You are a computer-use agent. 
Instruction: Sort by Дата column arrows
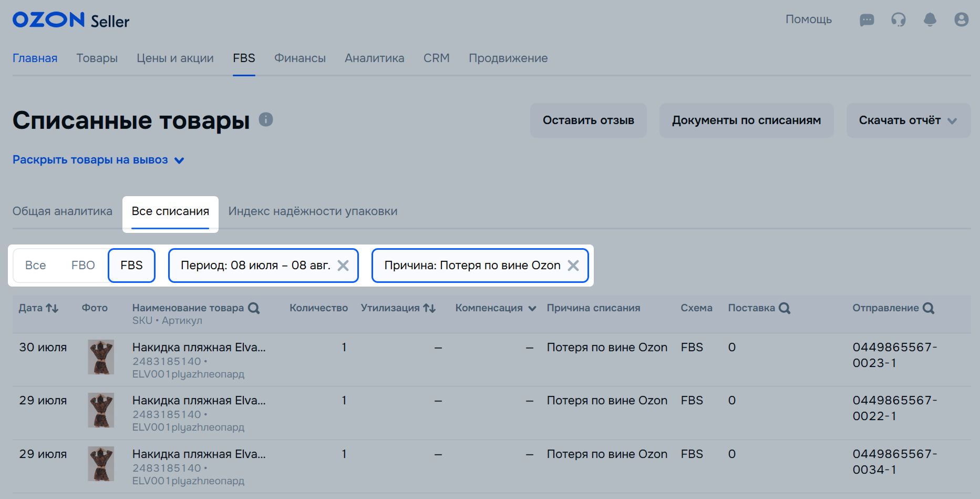pos(52,308)
